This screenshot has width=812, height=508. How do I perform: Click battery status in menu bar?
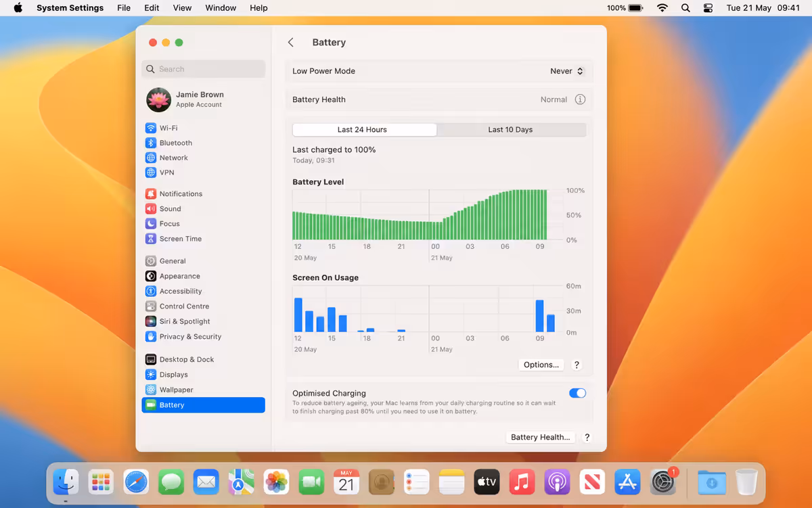click(625, 8)
